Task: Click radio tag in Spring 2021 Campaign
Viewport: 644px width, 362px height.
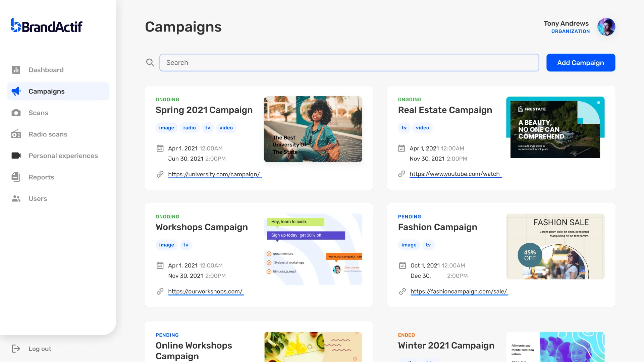Action: point(190,128)
